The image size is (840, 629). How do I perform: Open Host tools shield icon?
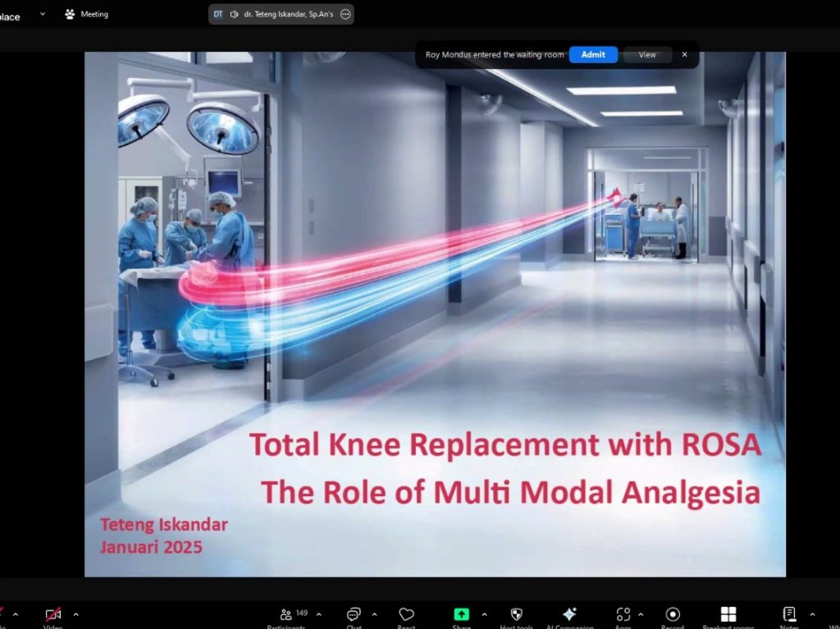pos(516,615)
